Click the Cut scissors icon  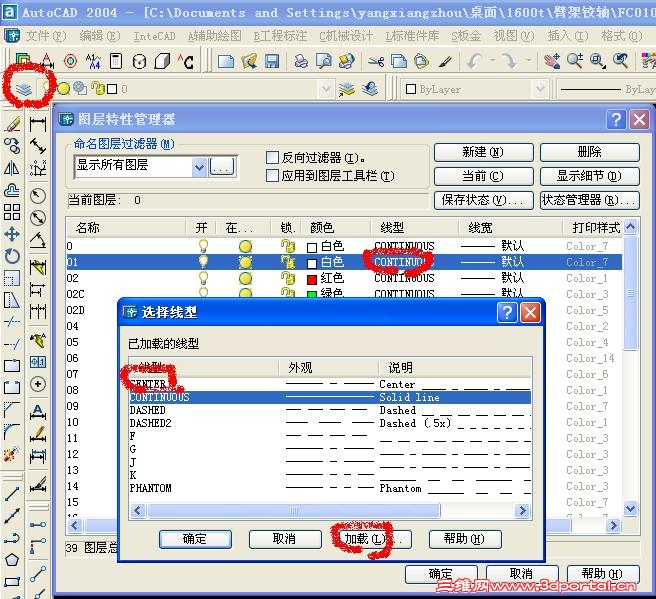point(376,61)
